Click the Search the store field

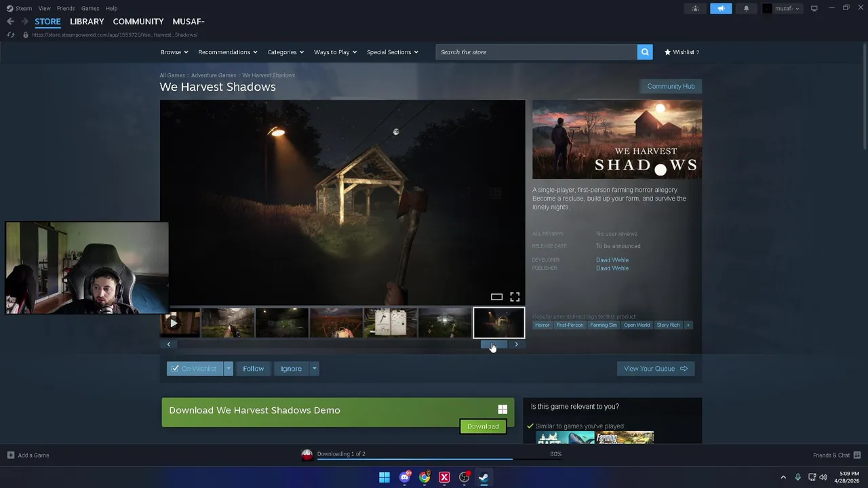click(x=536, y=52)
